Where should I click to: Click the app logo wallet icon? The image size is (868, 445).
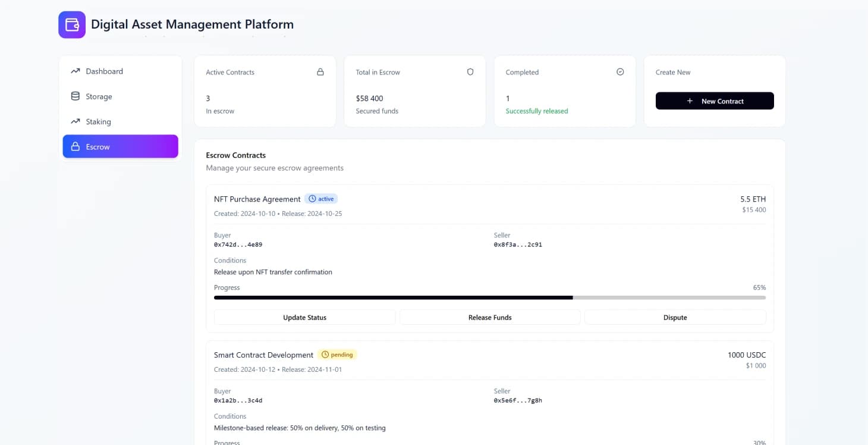71,24
